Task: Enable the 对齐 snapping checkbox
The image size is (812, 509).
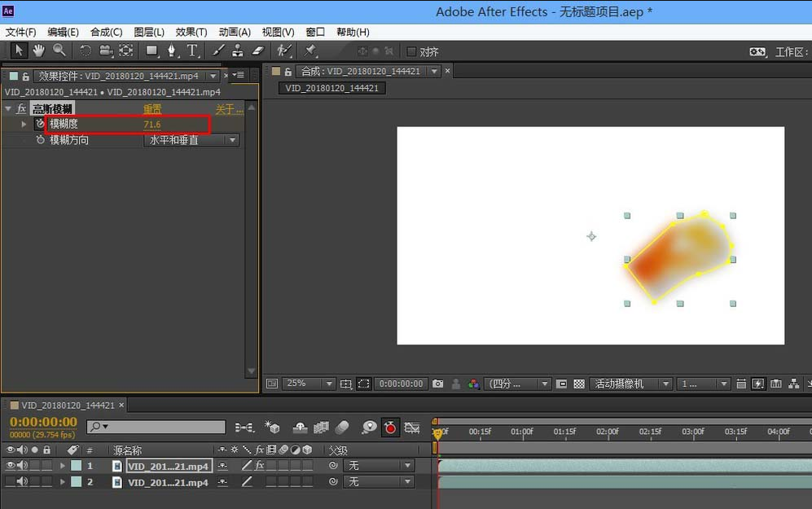Action: 411,51
